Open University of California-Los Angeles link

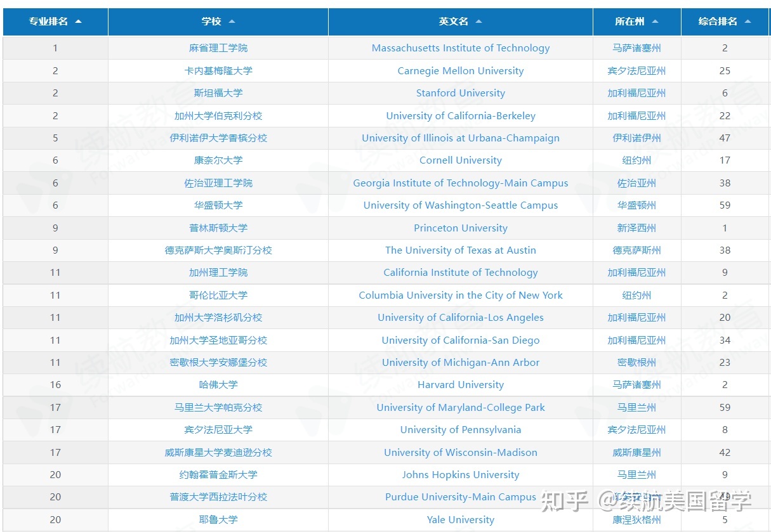[x=461, y=318]
